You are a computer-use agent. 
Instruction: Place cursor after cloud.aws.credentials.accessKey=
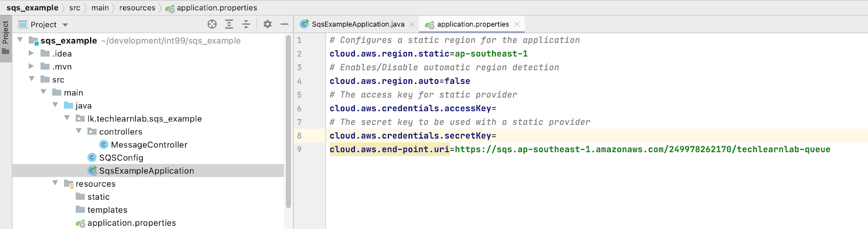497,108
